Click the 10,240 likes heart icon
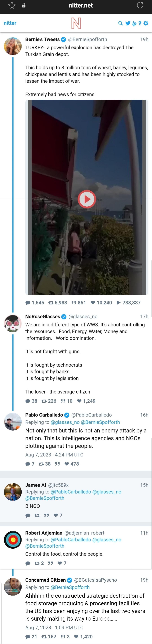Screen dimensions: 152x644 pos(93,303)
